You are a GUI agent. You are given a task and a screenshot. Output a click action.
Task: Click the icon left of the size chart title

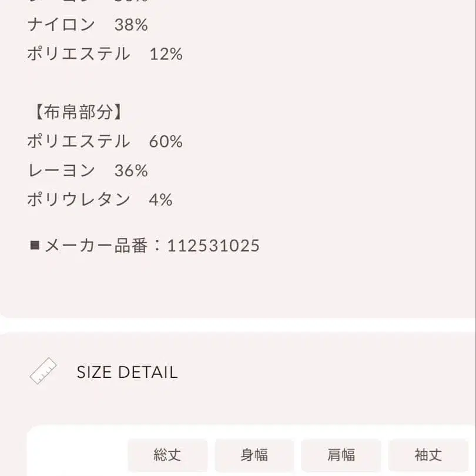click(x=42, y=370)
